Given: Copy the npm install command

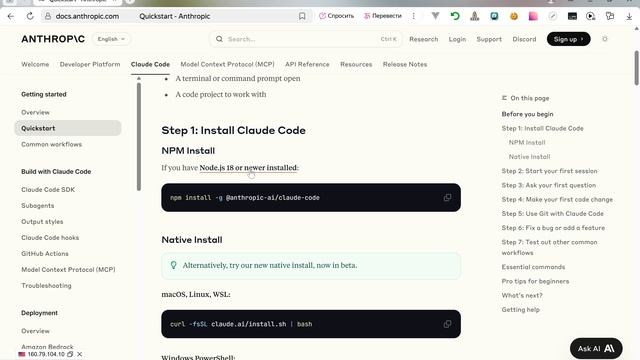Looking at the screenshot, I should tap(447, 198).
